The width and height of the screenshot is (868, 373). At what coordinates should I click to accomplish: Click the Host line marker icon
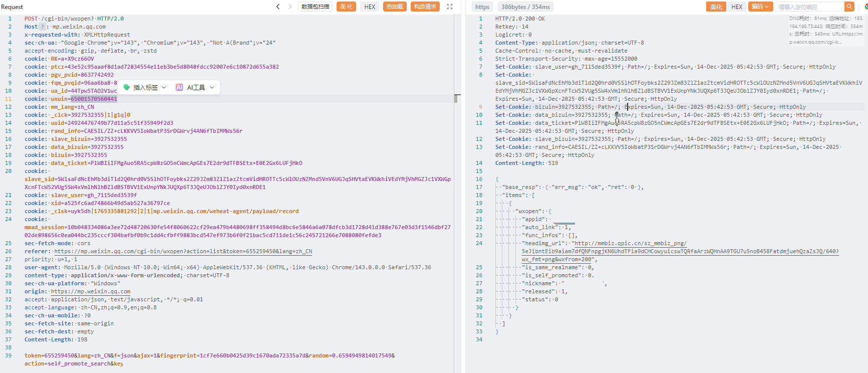tap(43, 27)
